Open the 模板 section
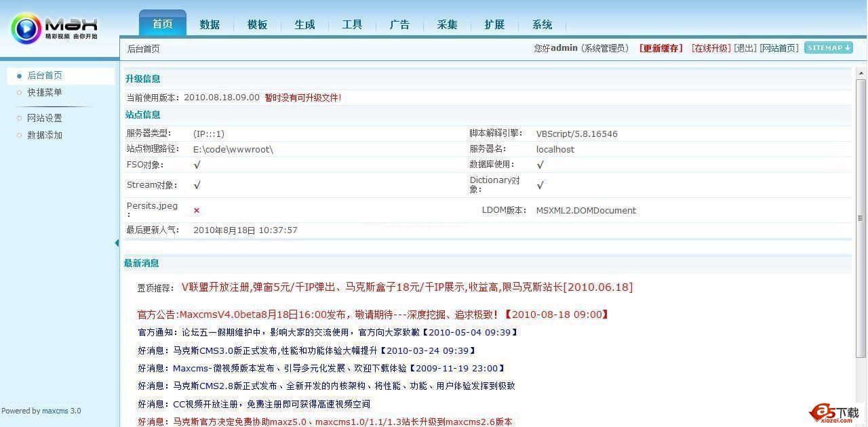Image resolution: width=868 pixels, height=427 pixels. point(257,24)
